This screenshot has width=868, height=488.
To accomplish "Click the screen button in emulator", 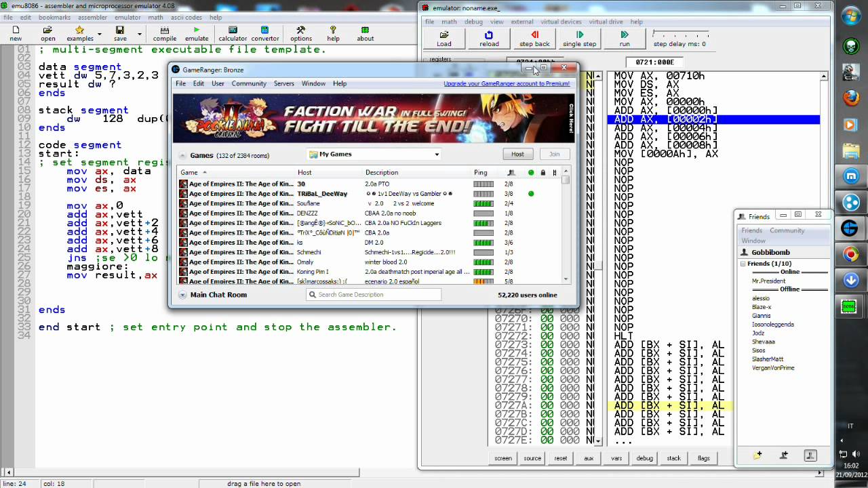I will coord(503,458).
